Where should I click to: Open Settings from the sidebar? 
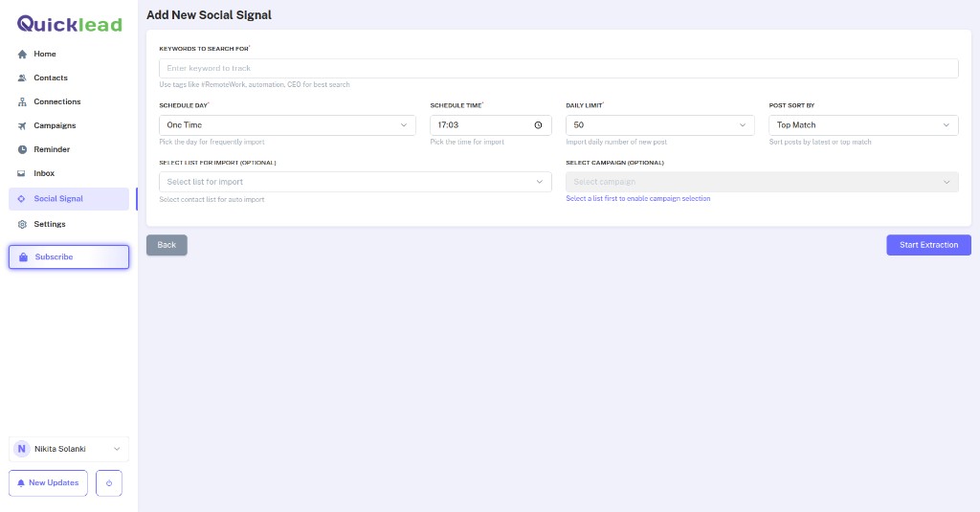pyautogui.click(x=69, y=224)
